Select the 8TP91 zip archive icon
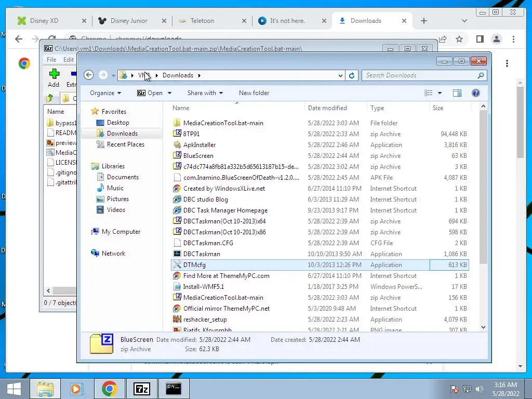 [177, 134]
